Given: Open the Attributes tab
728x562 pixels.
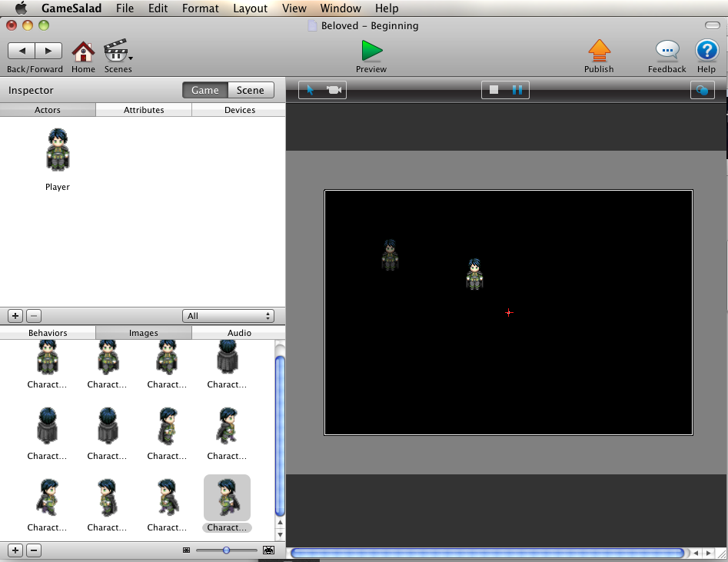Looking at the screenshot, I should [144, 110].
